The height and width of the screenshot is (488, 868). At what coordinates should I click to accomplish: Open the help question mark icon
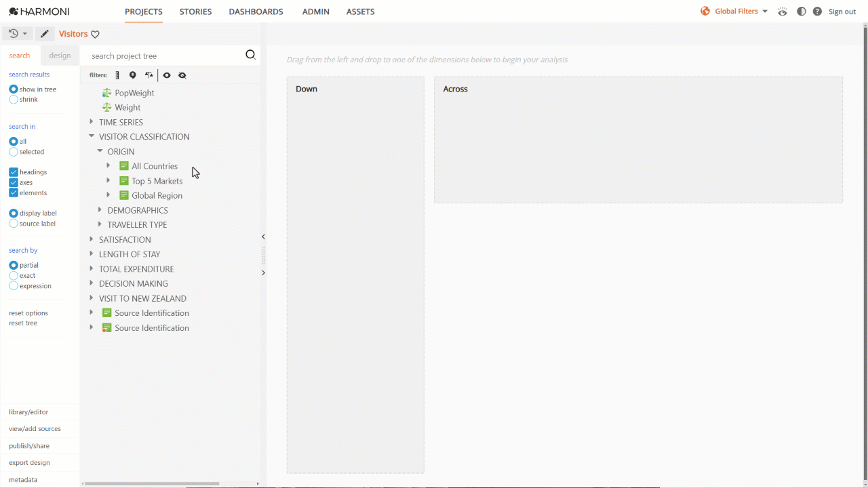817,12
